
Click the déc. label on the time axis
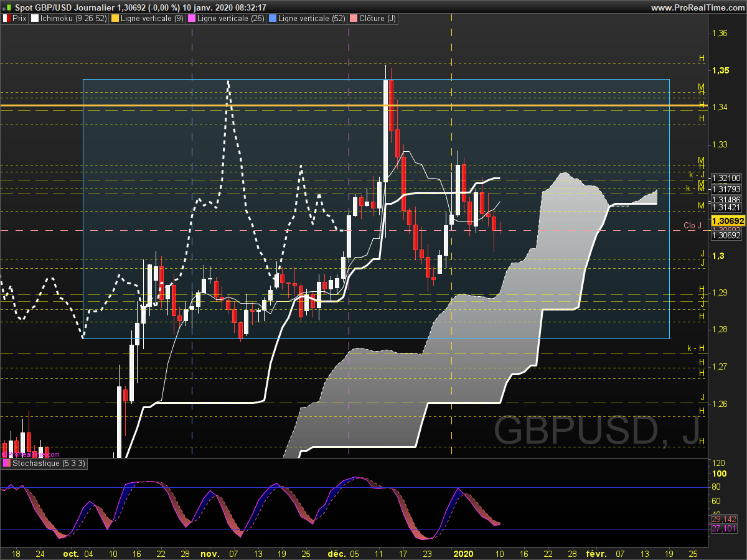[336, 553]
